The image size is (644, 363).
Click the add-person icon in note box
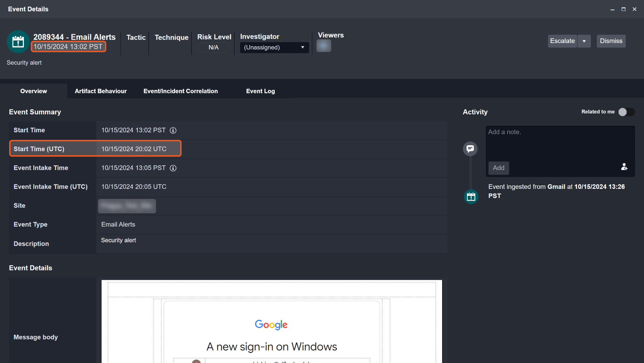[624, 167]
